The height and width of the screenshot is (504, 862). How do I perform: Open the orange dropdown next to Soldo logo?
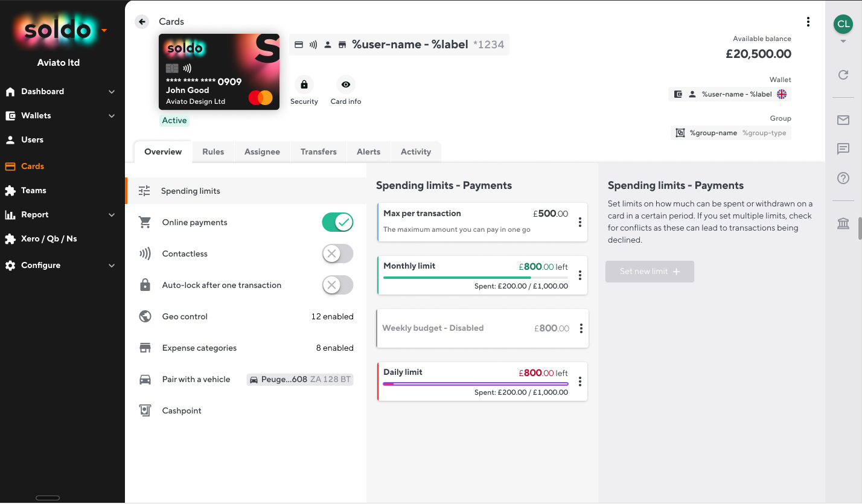[104, 30]
